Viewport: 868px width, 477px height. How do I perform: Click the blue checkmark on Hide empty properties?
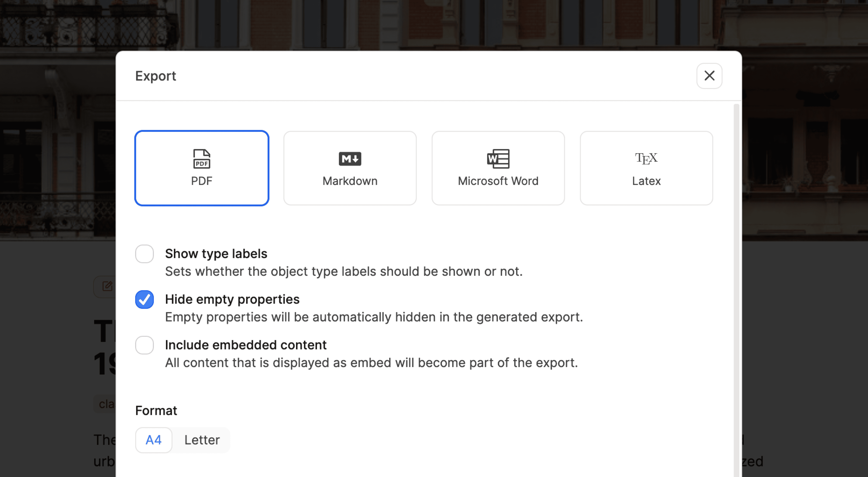point(144,299)
